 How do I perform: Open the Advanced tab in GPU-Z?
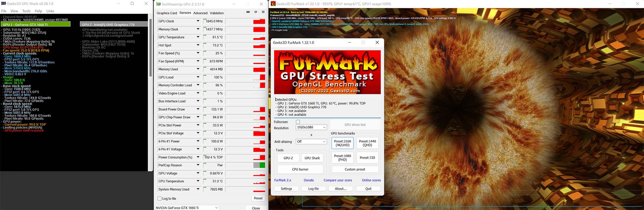point(200,13)
